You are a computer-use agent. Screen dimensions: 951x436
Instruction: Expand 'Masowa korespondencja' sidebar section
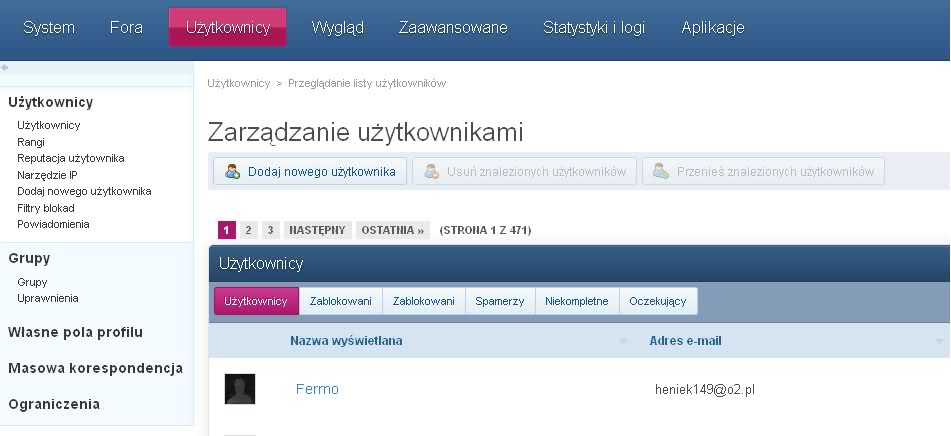click(95, 368)
